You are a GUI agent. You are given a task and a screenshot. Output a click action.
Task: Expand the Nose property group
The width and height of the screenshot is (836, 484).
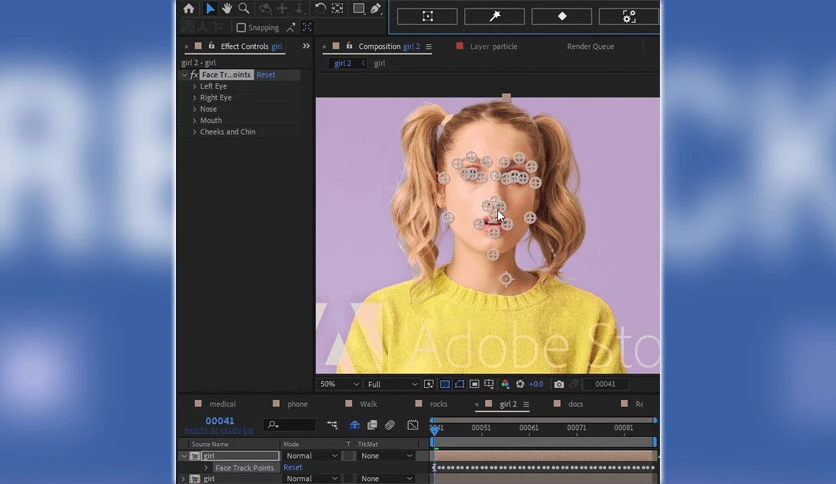click(x=195, y=109)
